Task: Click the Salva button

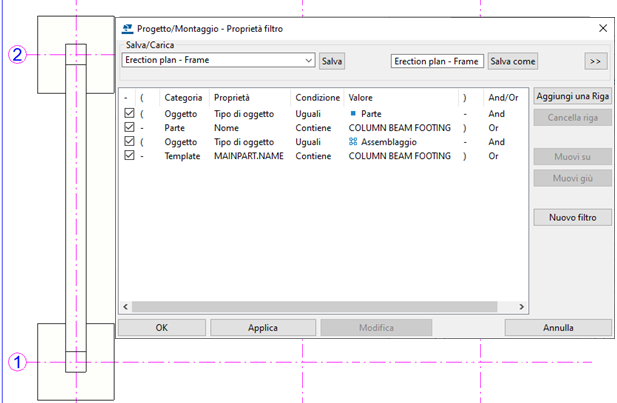Action: coord(332,61)
